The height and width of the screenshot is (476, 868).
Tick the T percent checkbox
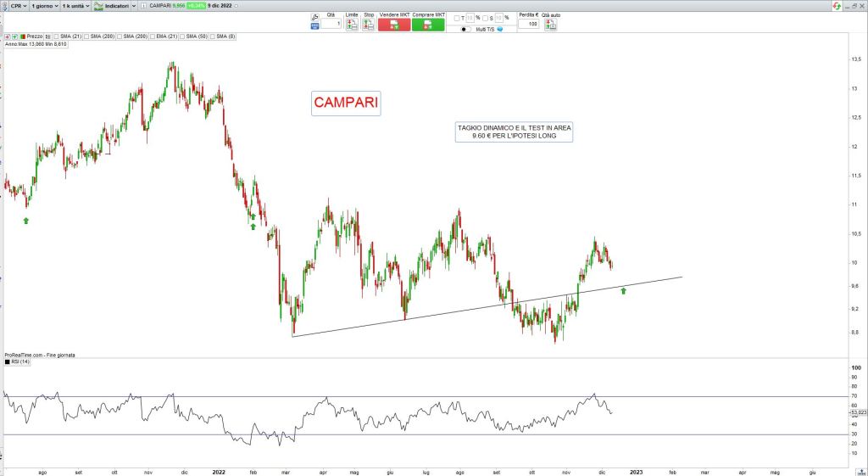[x=455, y=18]
